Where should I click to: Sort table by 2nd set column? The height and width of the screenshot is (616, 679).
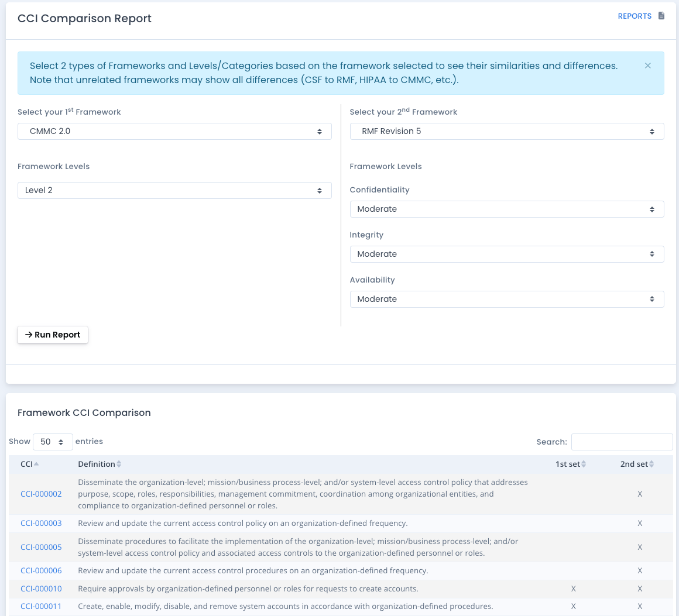[637, 464]
